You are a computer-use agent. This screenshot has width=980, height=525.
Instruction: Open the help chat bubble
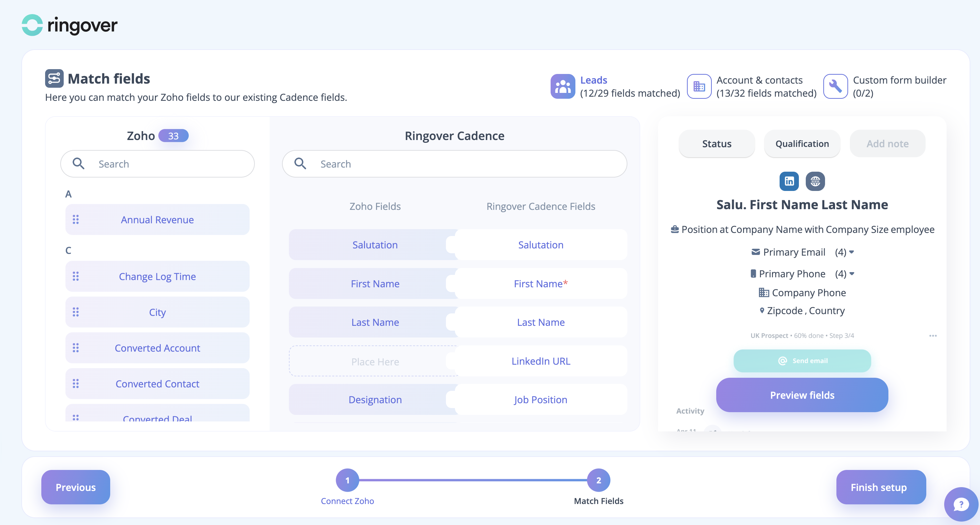961,504
